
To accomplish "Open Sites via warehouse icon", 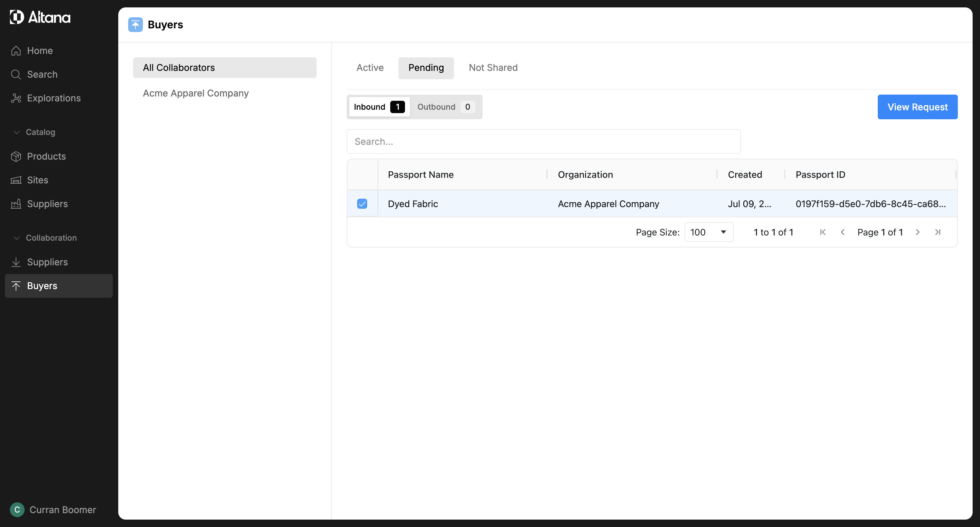I will point(16,180).
